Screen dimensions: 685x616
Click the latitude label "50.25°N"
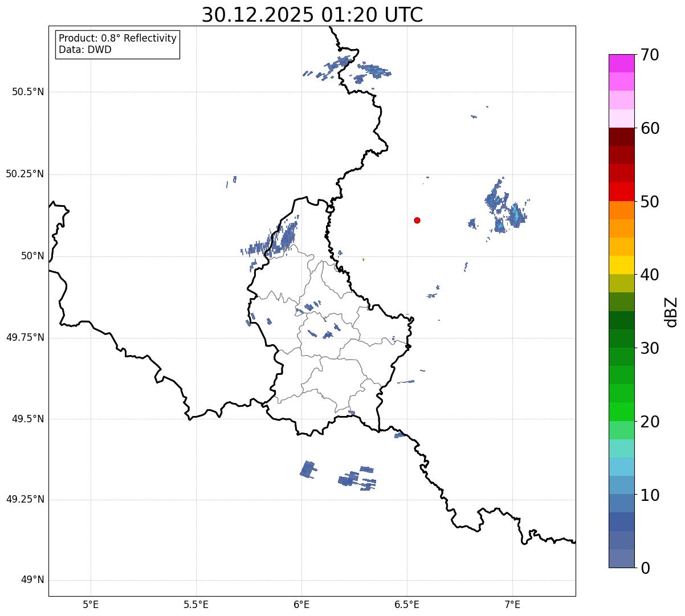click(25, 174)
